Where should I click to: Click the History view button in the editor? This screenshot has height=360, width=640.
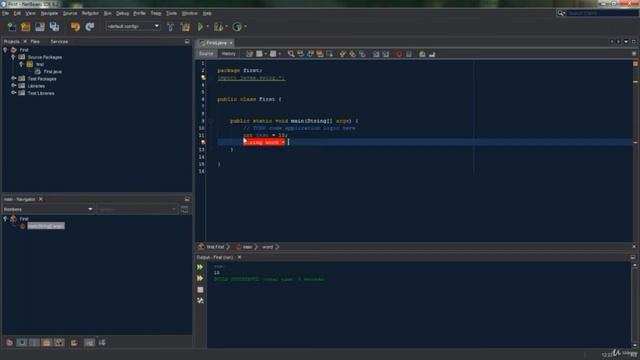point(229,54)
